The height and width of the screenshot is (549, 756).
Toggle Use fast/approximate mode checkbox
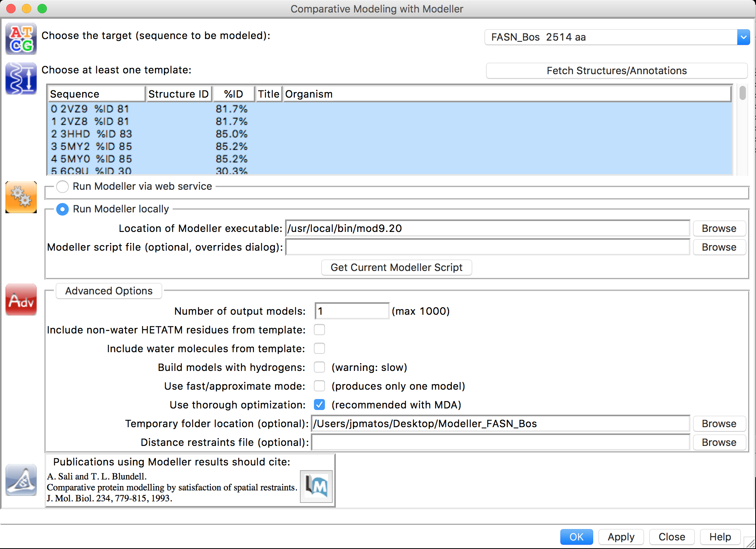[319, 386]
